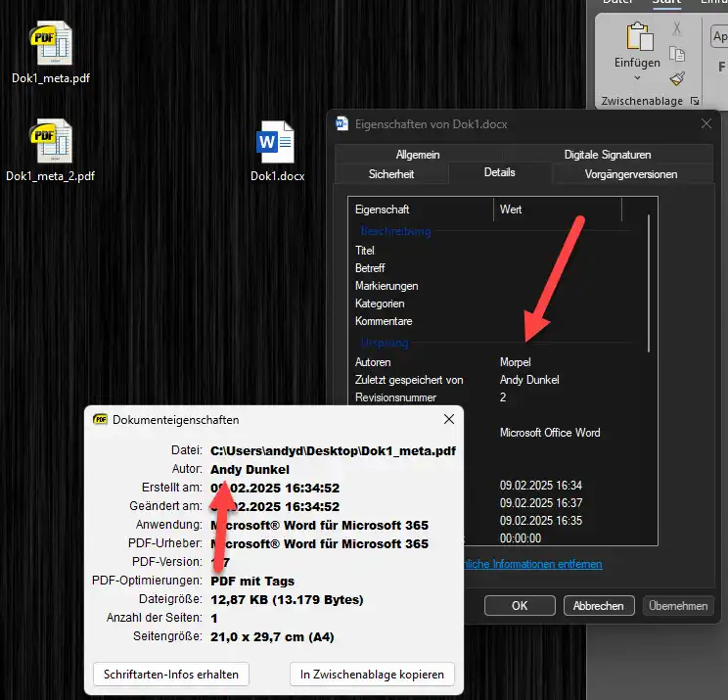The height and width of the screenshot is (700, 728).
Task: Open the Start ribbon tab in Word
Action: coord(666,2)
